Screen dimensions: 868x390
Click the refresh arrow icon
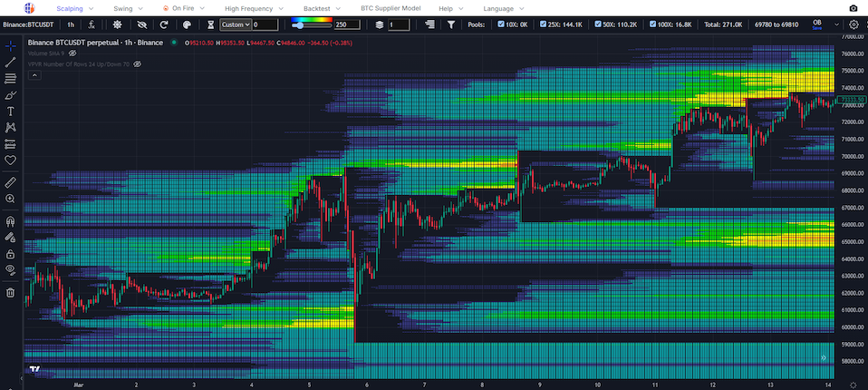point(164,24)
